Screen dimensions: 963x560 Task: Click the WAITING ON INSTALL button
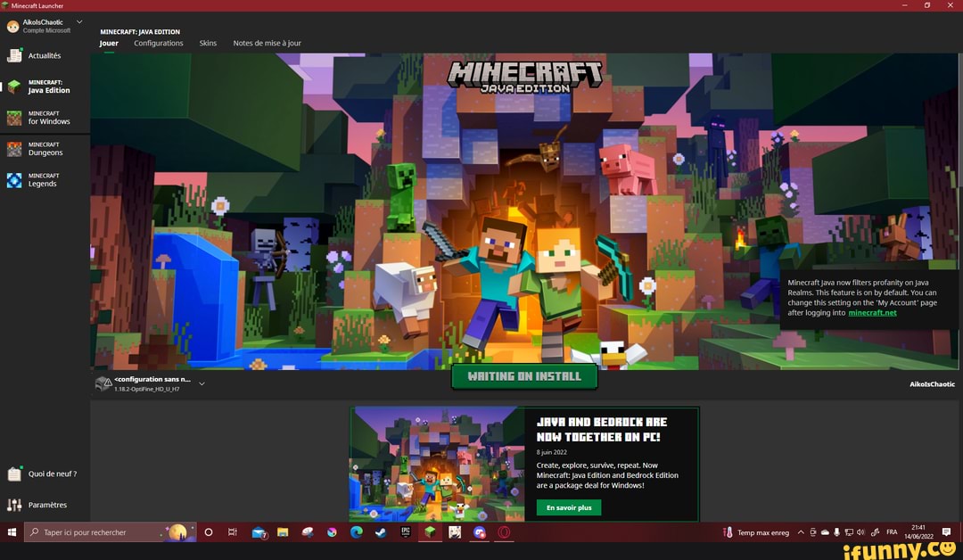[x=524, y=376]
